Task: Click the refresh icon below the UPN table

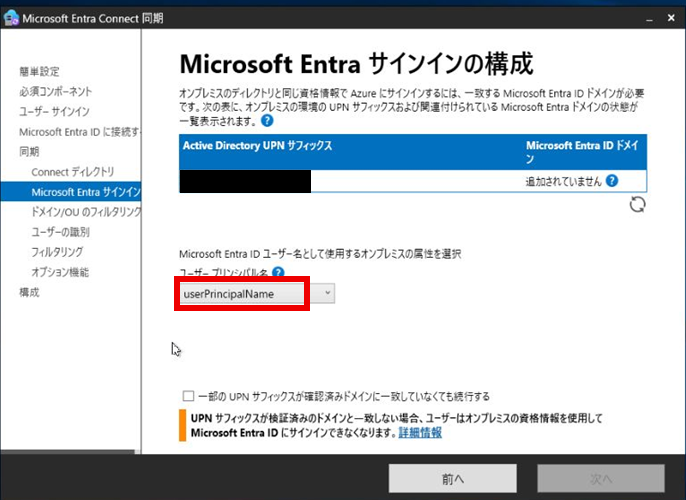Action: (x=637, y=204)
